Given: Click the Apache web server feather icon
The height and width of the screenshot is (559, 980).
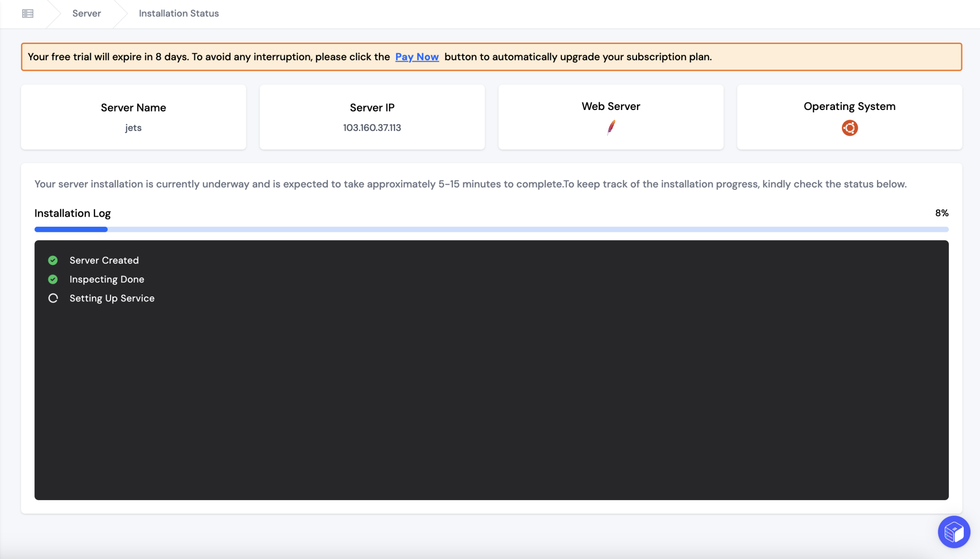Looking at the screenshot, I should click(611, 128).
